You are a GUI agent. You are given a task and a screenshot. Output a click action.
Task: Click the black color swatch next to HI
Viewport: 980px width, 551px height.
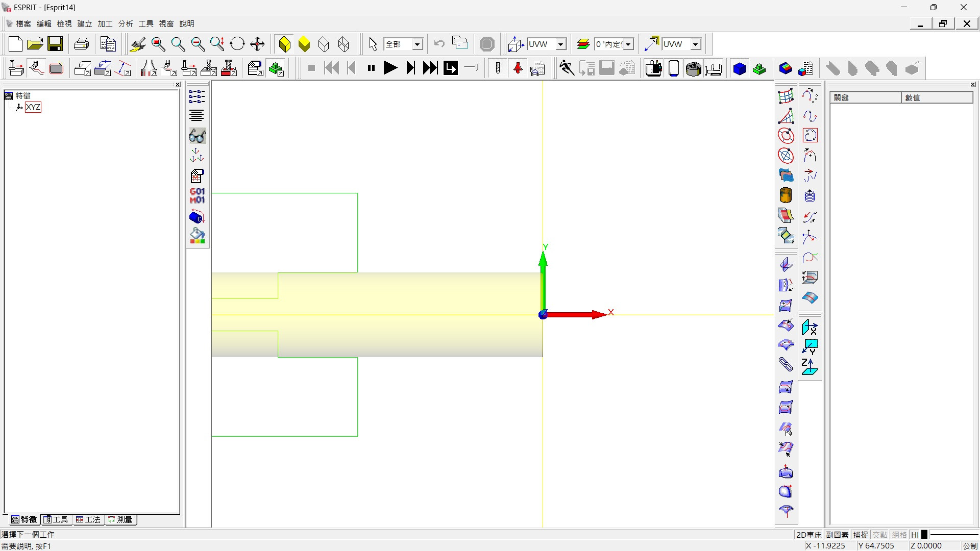point(924,535)
